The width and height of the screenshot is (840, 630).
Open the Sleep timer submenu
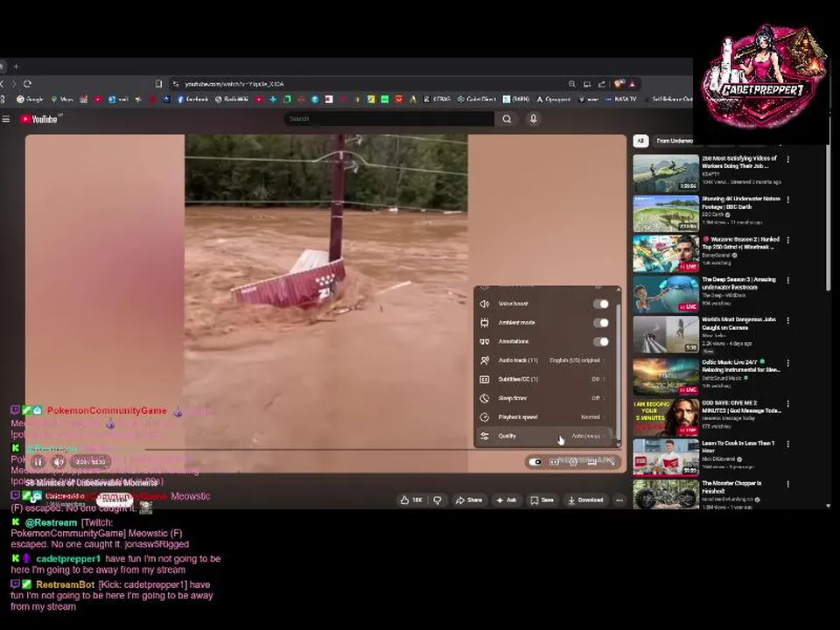click(x=544, y=398)
